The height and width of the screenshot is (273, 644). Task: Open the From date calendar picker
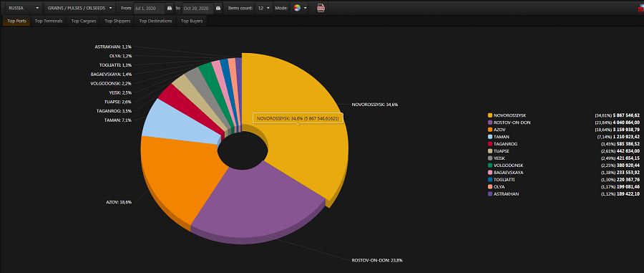[170, 8]
